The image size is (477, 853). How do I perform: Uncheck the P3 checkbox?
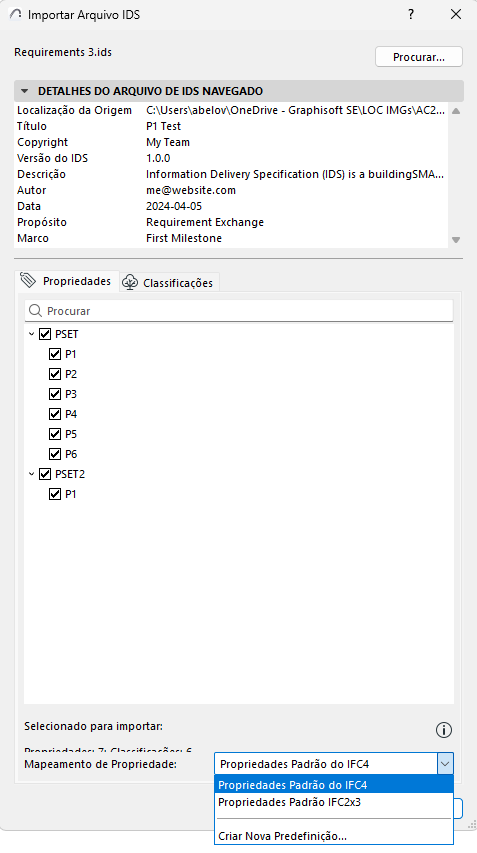tap(55, 394)
